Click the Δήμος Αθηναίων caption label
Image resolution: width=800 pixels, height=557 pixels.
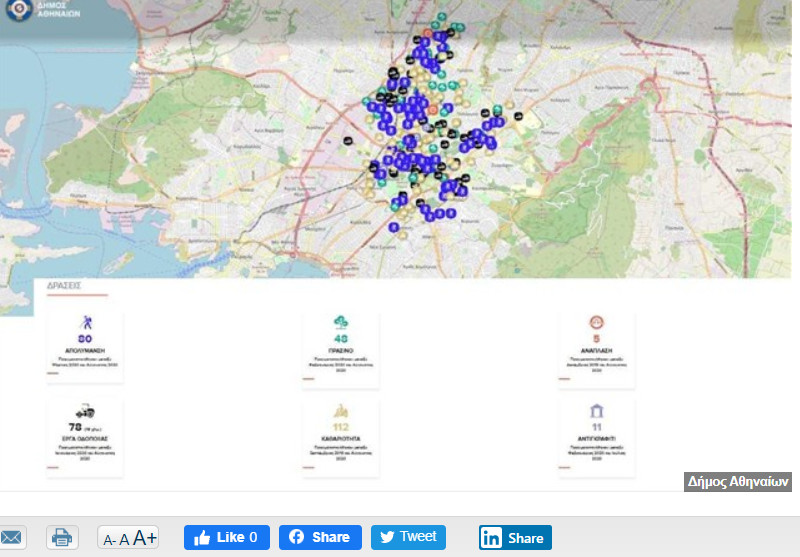pos(738,482)
